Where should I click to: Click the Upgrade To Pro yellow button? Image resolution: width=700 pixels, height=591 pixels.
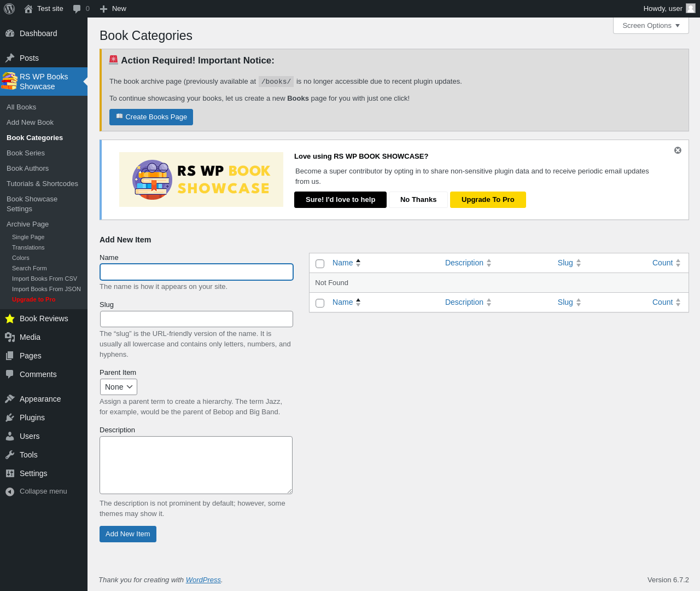pyautogui.click(x=488, y=200)
